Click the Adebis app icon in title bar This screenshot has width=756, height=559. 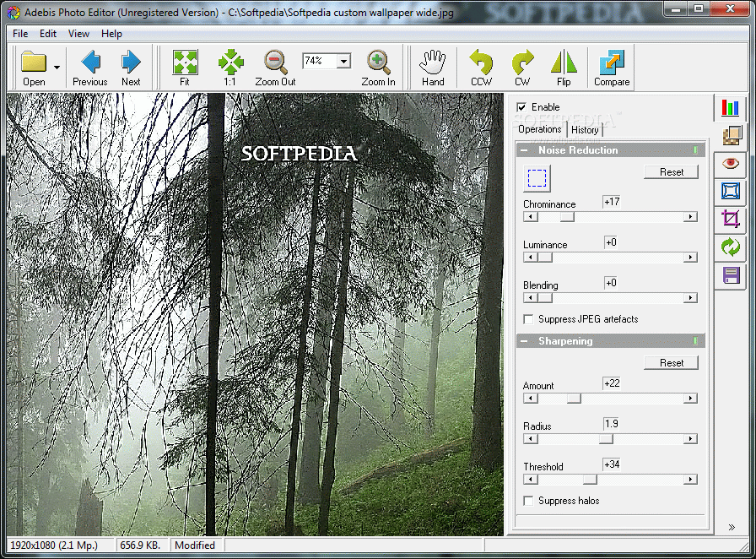[x=13, y=12]
